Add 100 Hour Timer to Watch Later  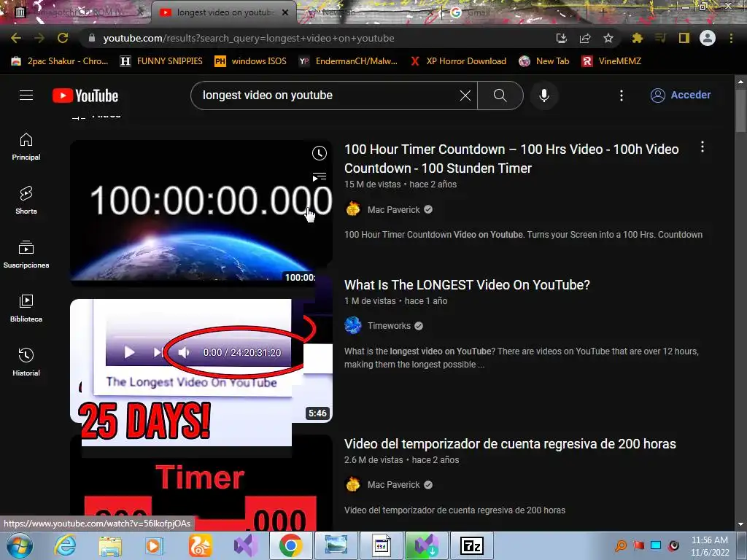(x=320, y=153)
